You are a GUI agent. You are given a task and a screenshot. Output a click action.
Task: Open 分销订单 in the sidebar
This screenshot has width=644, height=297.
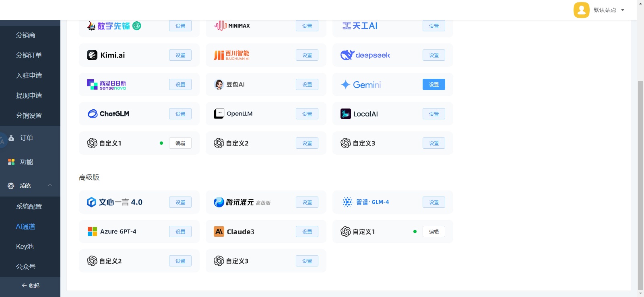29,55
